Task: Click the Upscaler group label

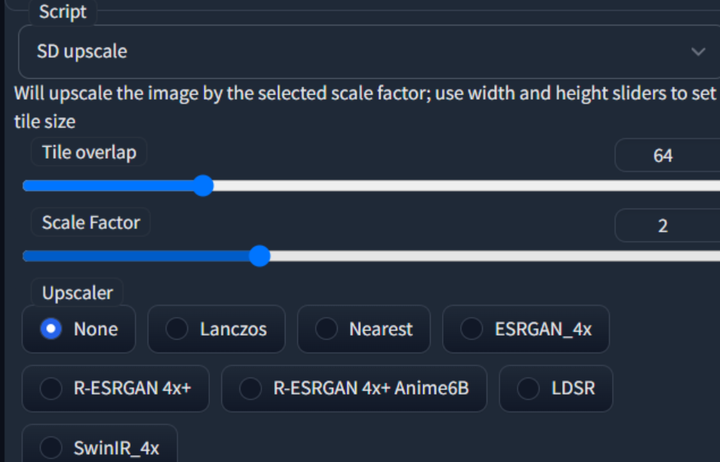Action: (77, 292)
